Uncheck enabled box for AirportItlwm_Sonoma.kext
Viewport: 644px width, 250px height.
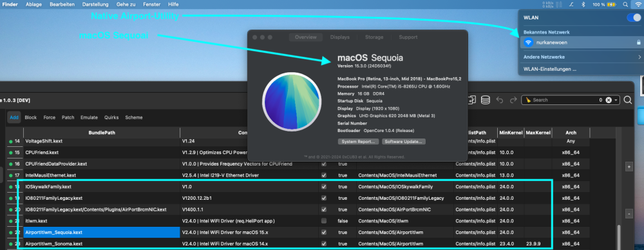(324, 244)
